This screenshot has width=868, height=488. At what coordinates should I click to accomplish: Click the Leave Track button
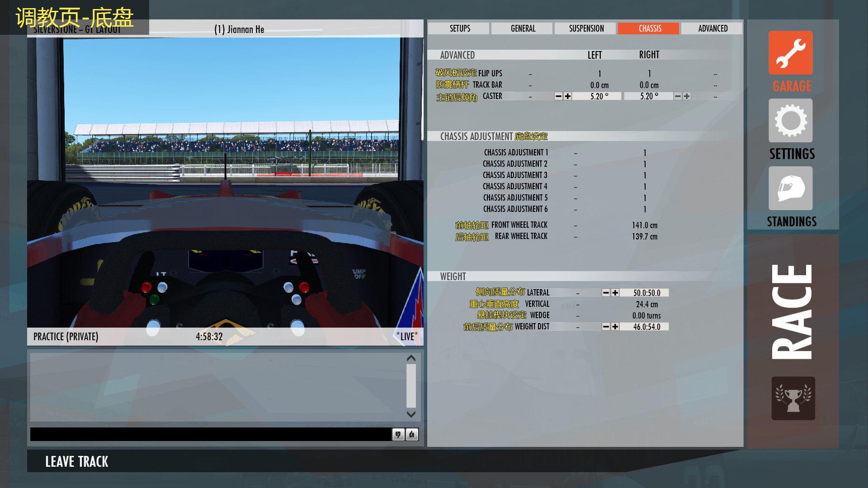77,461
